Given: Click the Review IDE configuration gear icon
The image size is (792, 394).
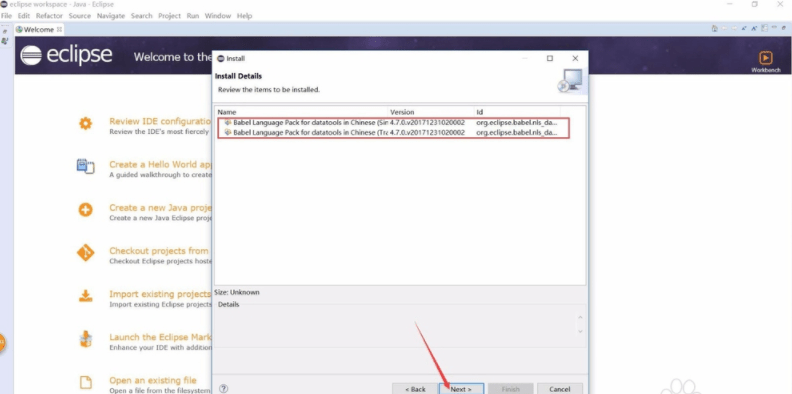Looking at the screenshot, I should pyautogui.click(x=85, y=123).
